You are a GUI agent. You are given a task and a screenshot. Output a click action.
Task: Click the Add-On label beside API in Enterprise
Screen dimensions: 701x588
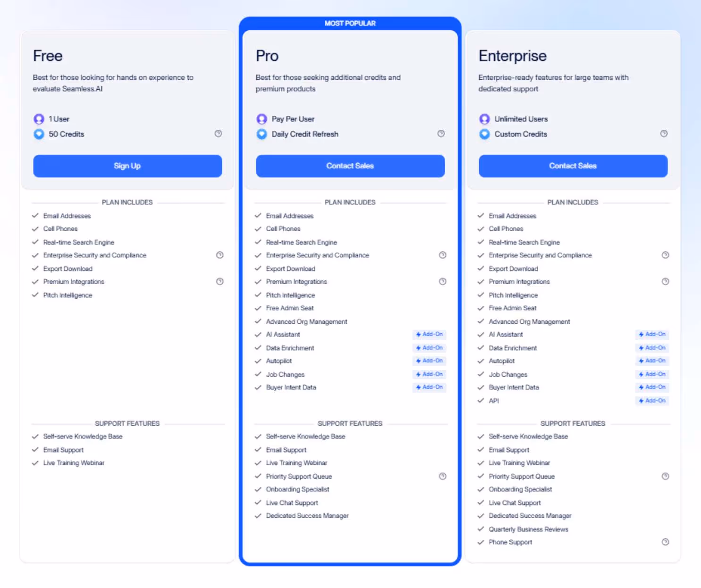[x=651, y=401]
